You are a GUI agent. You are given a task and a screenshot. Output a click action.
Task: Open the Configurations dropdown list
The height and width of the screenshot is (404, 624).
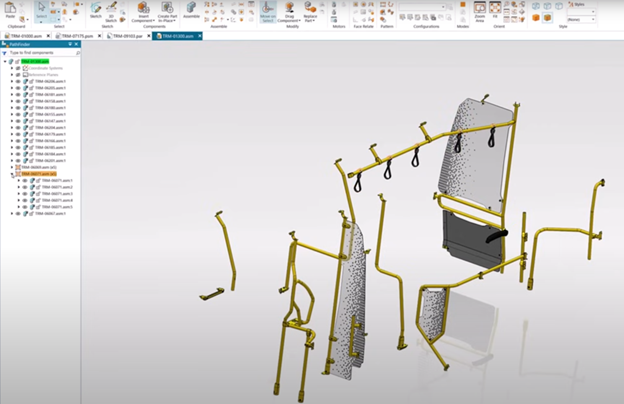coord(444,8)
